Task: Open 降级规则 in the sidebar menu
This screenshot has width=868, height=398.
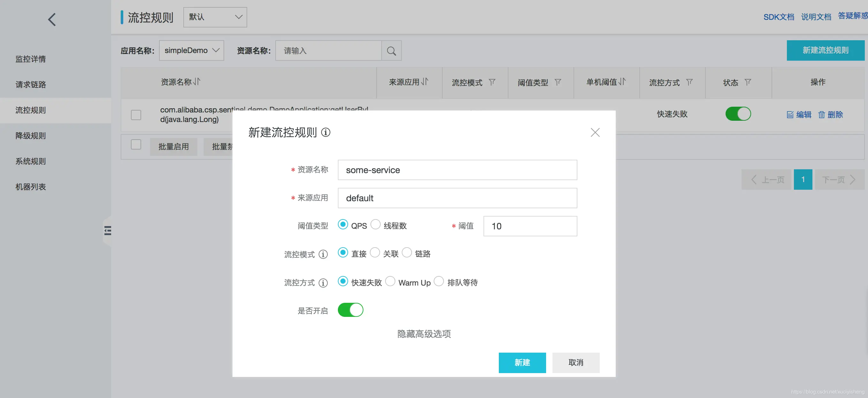Action: tap(31, 136)
